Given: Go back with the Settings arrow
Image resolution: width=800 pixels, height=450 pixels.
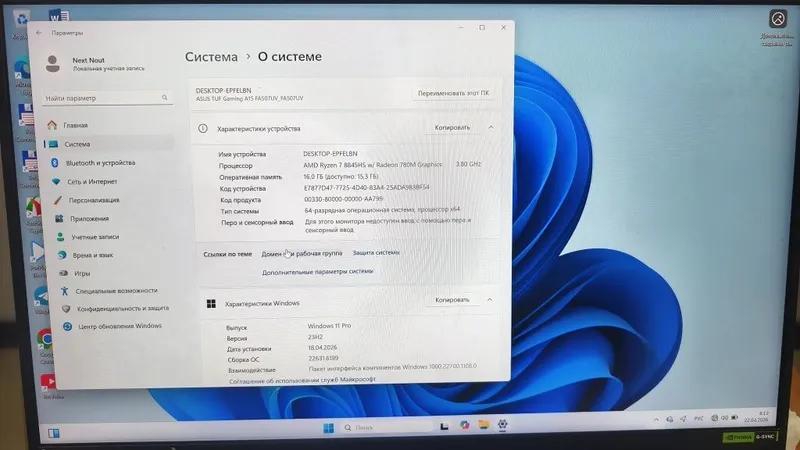Looking at the screenshot, I should coord(39,33).
